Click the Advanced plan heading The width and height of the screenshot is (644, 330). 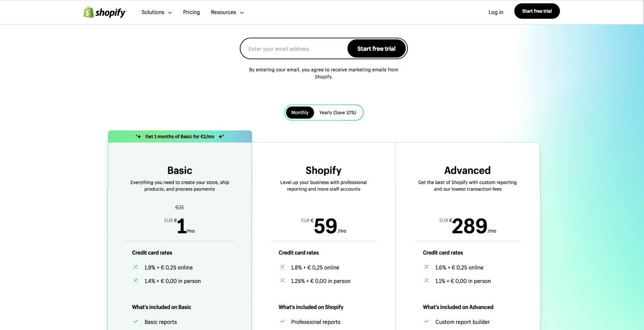click(467, 171)
